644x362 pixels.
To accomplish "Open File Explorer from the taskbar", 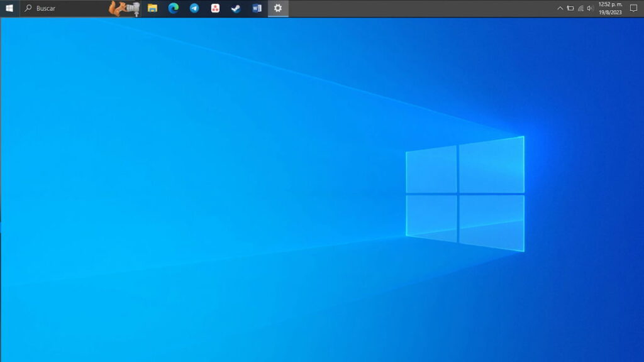I will coord(153,8).
